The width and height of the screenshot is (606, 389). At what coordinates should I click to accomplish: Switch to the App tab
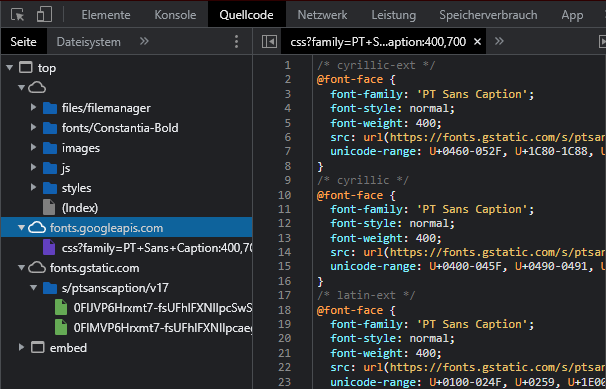click(x=572, y=15)
